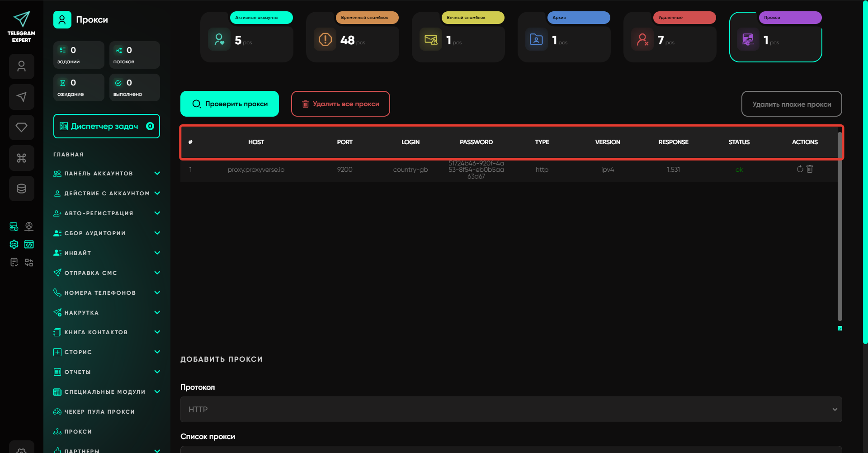Delete proxy row 1 using the trash icon
The width and height of the screenshot is (868, 453).
(x=810, y=169)
